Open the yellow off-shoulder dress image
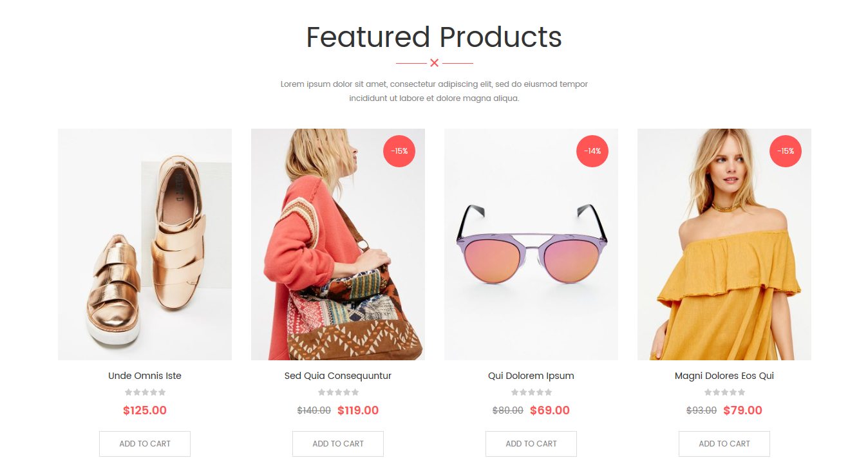This screenshot has width=868, height=469. tap(724, 244)
